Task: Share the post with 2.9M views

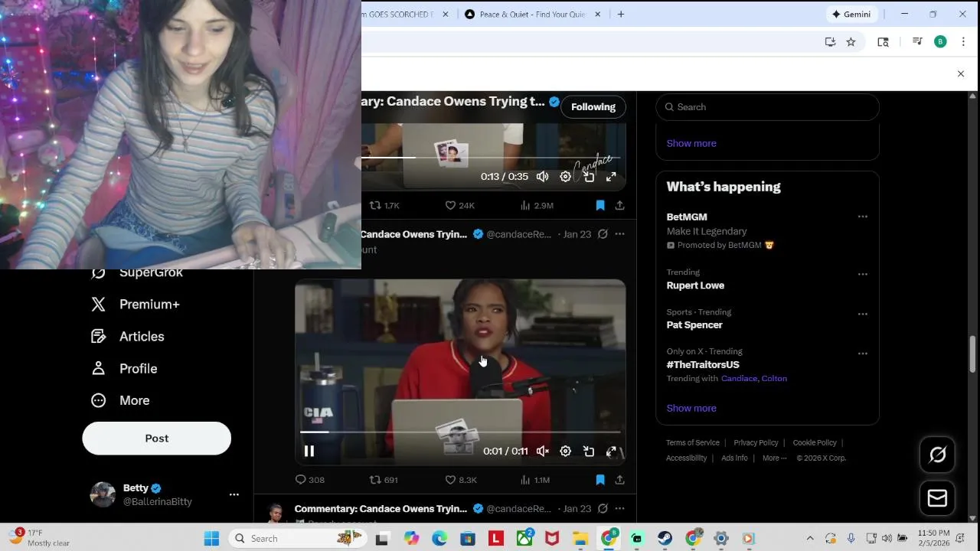Action: point(619,205)
